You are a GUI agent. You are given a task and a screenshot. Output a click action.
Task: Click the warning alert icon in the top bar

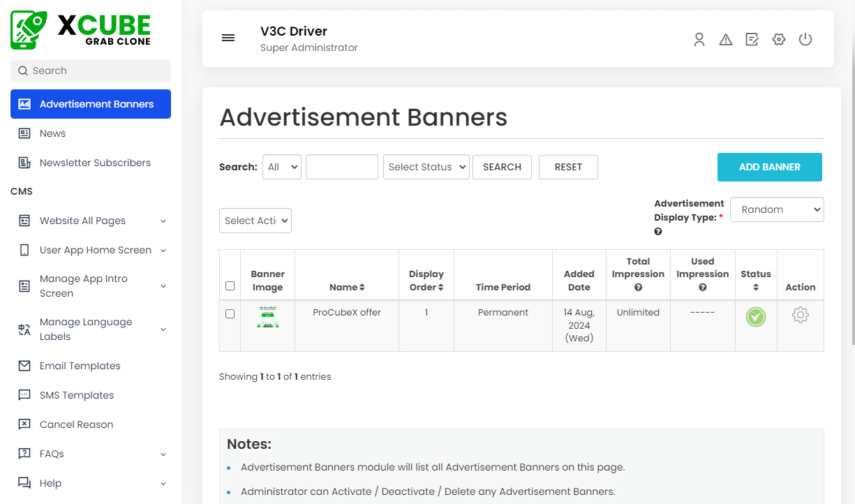tap(725, 39)
